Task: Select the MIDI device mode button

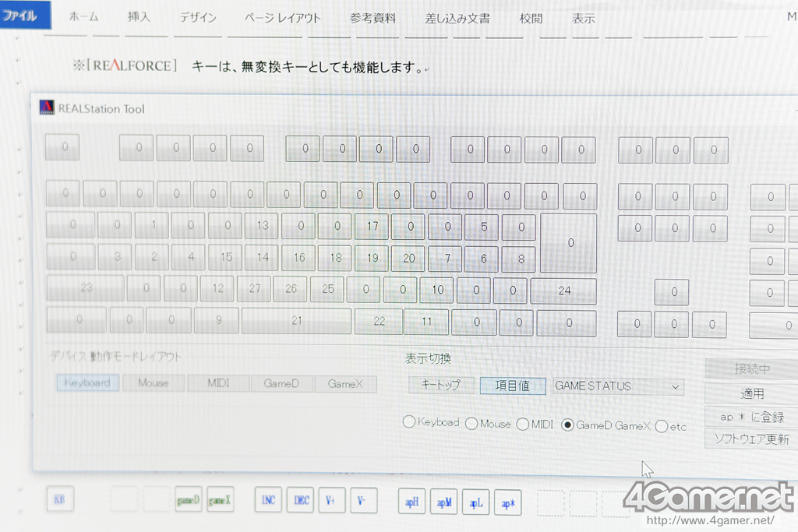Action: tap(218, 383)
